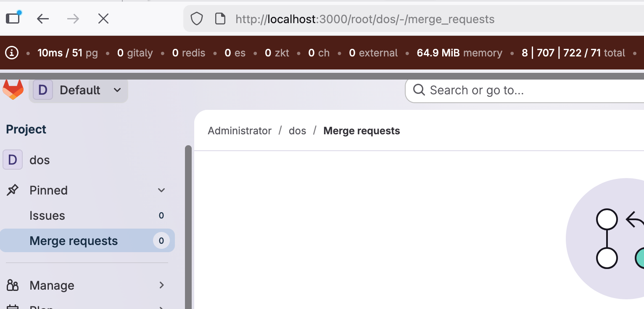The image size is (644, 309).
Task: Click the pin icon beside Pinned
Action: (13, 190)
